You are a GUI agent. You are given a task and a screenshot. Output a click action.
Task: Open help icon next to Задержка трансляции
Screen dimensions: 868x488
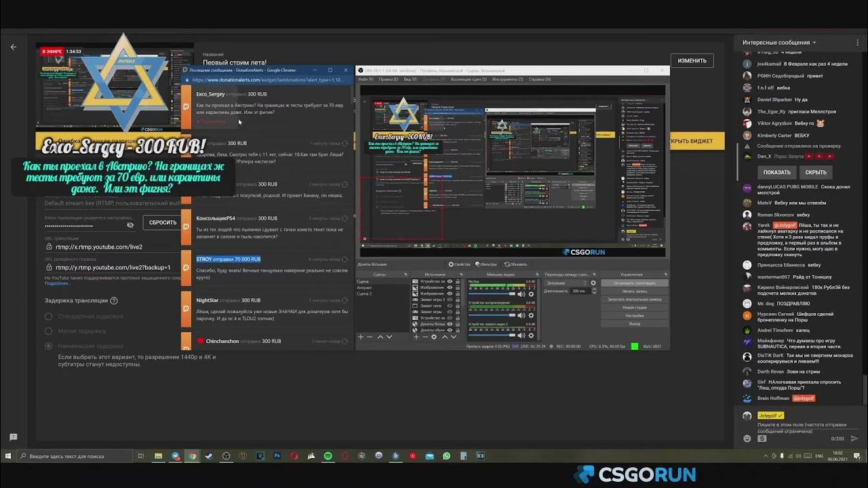[114, 300]
